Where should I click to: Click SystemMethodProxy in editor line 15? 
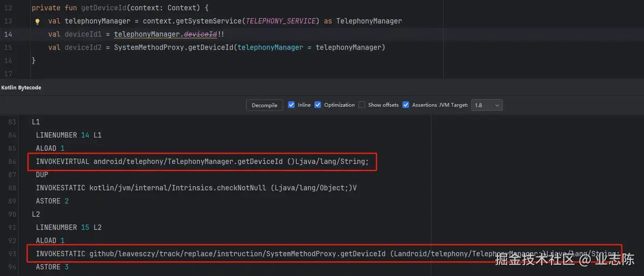coord(147,47)
